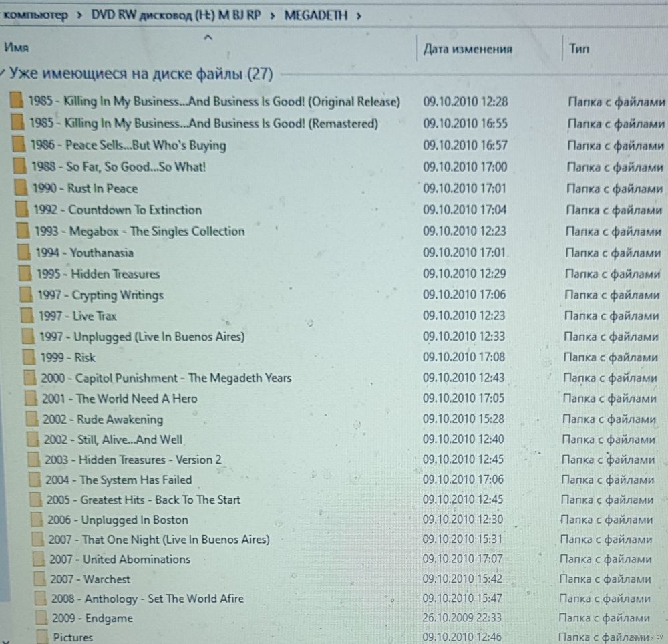Click the Live Trax folder icon
This screenshot has width=668, height=644.
pos(27,315)
